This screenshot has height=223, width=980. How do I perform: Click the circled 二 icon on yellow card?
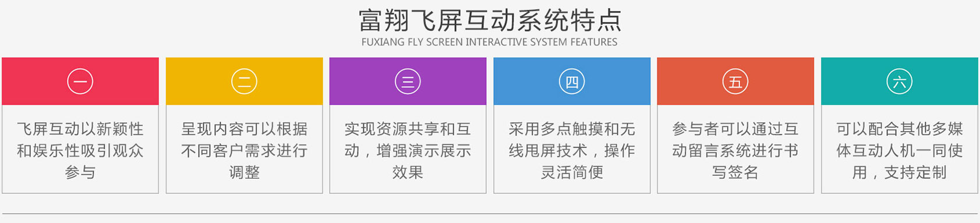pyautogui.click(x=244, y=82)
